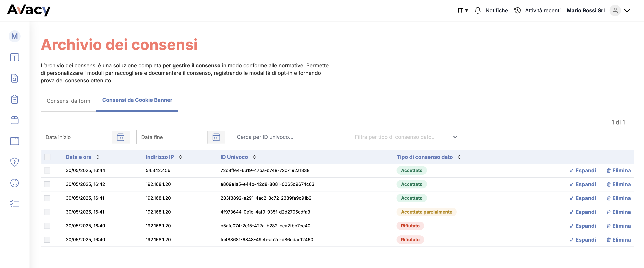
Task: Open the cookie icon in sidebar
Action: click(x=15, y=183)
